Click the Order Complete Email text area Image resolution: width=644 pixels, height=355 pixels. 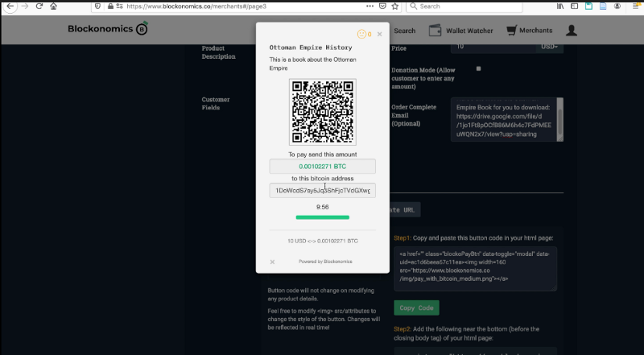(x=504, y=120)
